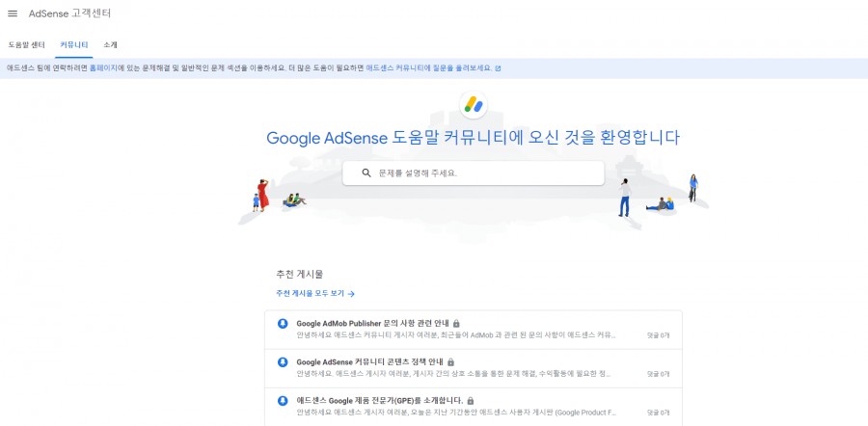Click 댓글 0개 on 제품 전문가(GPE) post
This screenshot has height=426, width=868.
658,413
